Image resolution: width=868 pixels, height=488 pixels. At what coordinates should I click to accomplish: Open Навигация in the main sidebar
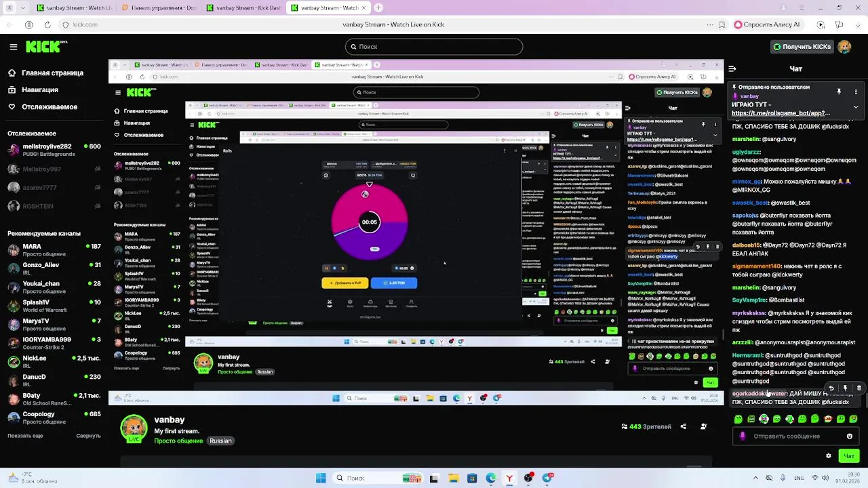(33, 89)
